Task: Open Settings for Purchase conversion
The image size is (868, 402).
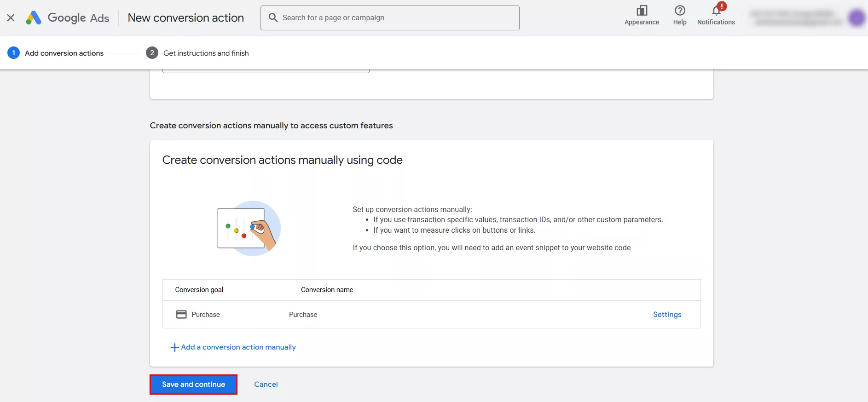Action: (x=667, y=315)
